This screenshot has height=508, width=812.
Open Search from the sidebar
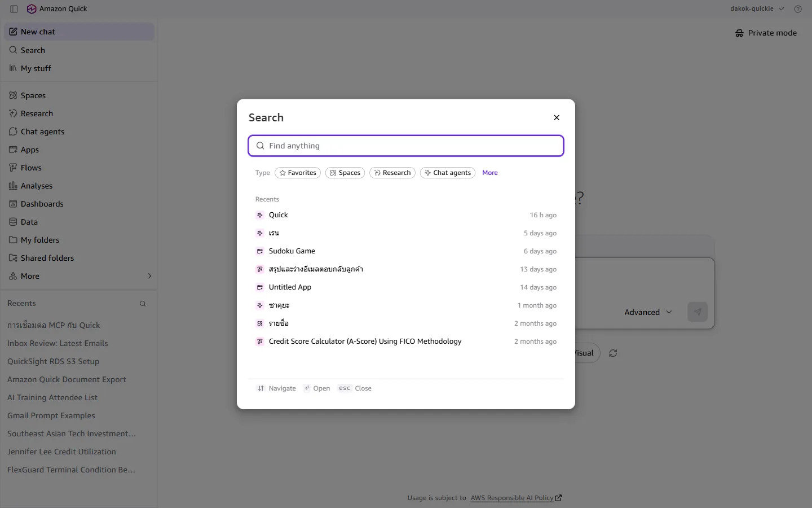pos(79,50)
